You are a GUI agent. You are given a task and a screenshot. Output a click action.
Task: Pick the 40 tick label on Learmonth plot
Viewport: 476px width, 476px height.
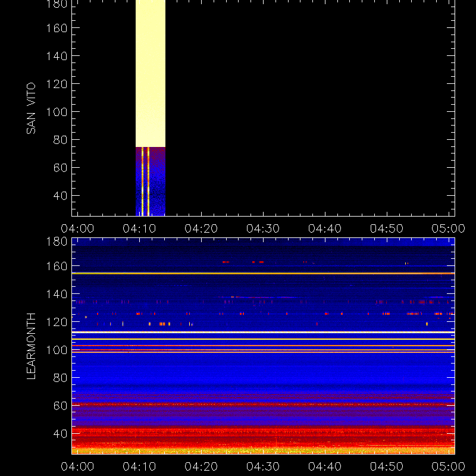point(61,434)
